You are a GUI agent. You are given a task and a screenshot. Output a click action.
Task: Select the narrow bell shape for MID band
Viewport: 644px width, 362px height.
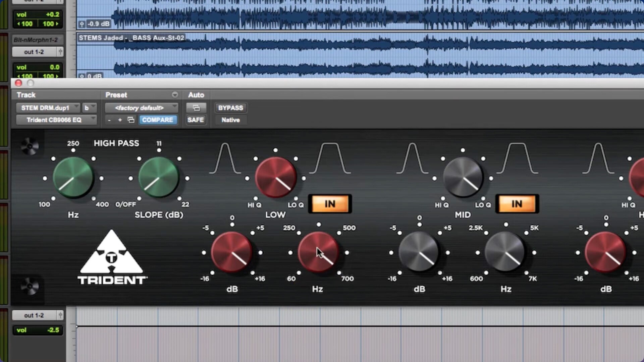pyautogui.click(x=412, y=158)
